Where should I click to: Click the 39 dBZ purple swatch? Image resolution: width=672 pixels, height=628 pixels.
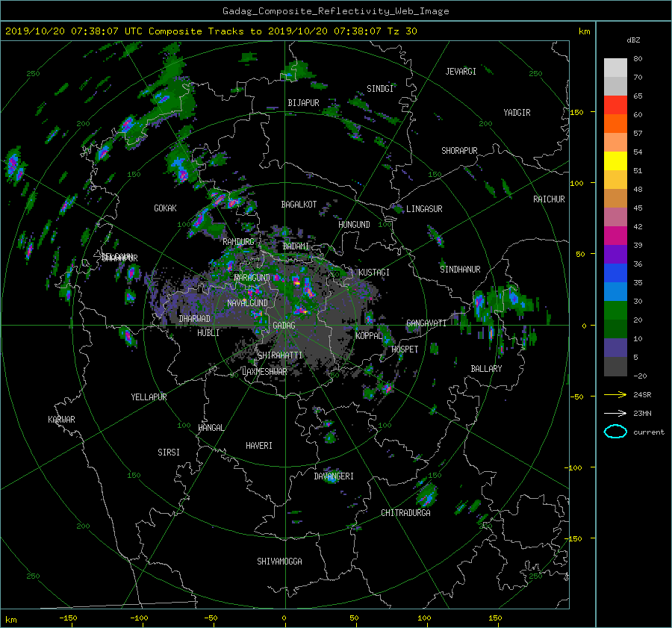tap(615, 254)
